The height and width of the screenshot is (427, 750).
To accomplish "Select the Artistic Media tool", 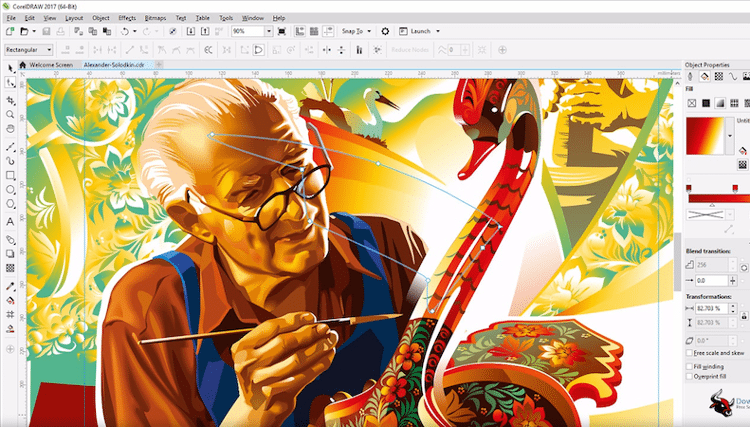I will (x=11, y=161).
